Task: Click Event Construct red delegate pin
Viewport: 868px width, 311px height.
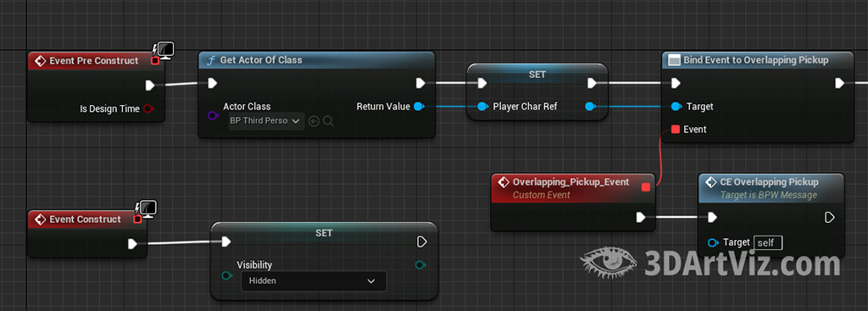Action: [137, 219]
